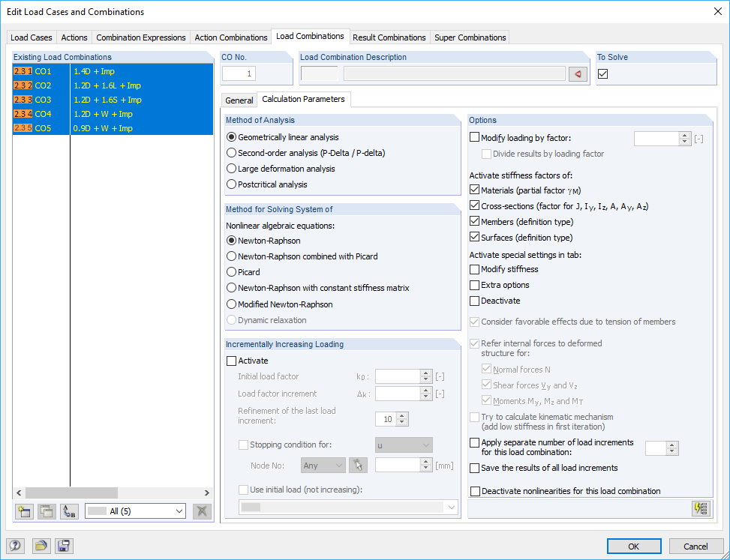Start calculation via the lightning icon

pos(700,508)
